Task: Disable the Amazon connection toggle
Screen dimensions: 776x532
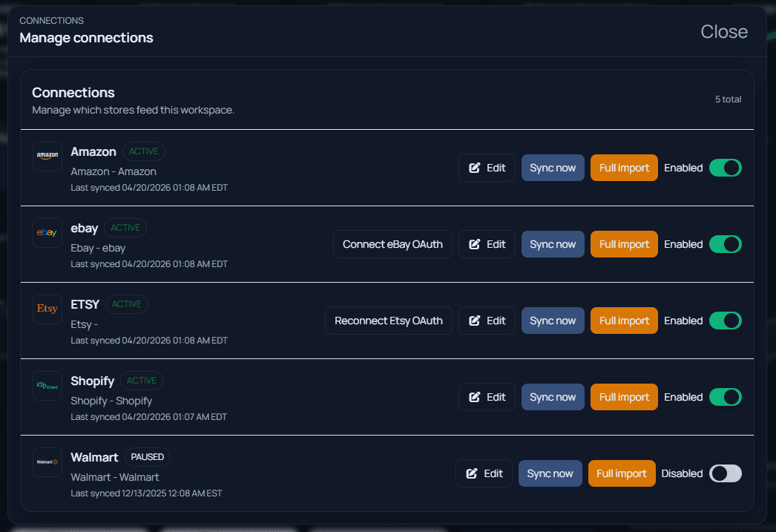Action: coord(725,168)
